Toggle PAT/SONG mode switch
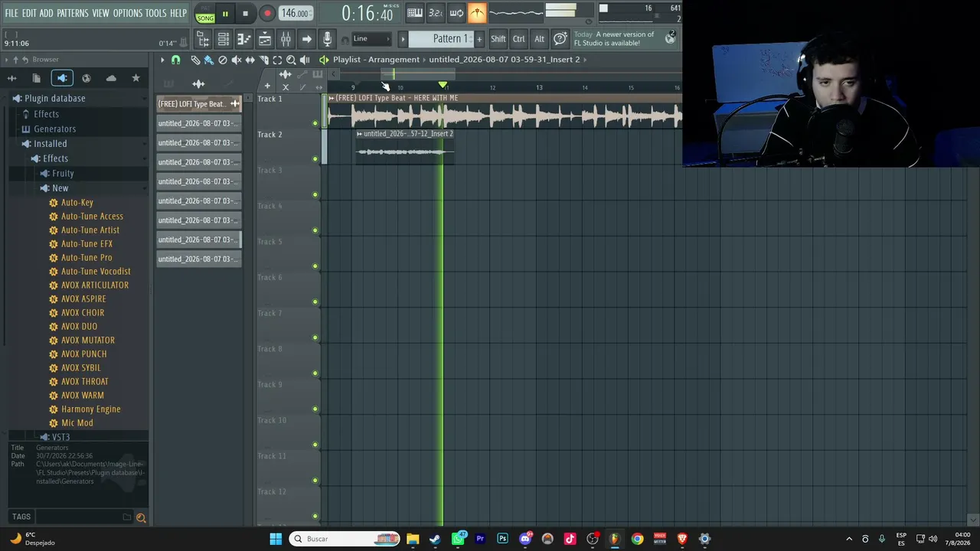The height and width of the screenshot is (551, 980). click(x=205, y=13)
